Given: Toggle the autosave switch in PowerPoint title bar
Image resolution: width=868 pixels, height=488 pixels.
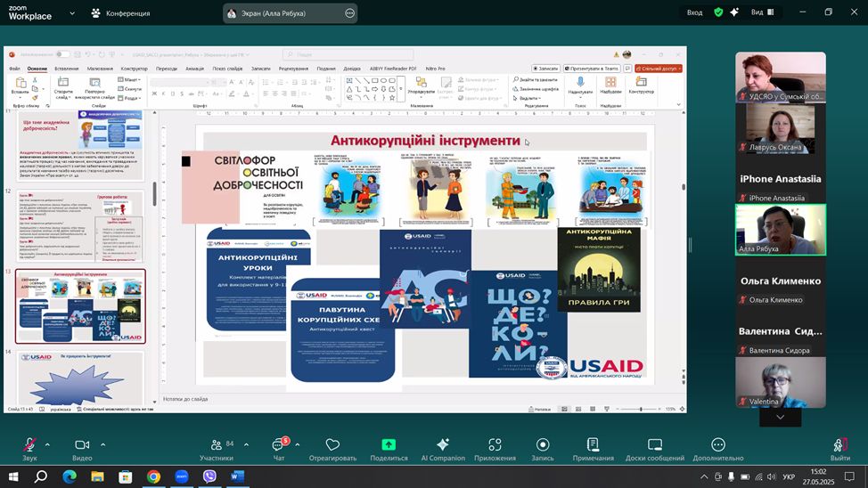Looking at the screenshot, I should [x=62, y=55].
